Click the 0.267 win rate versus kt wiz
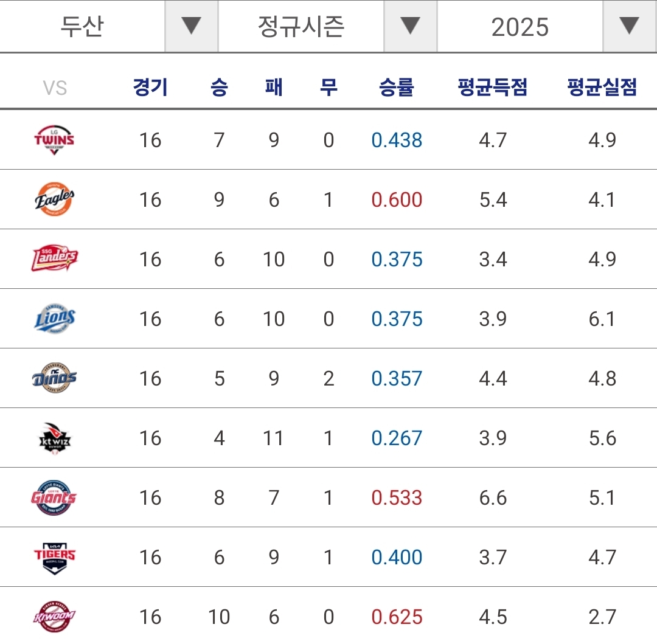This screenshot has width=657, height=644. tap(397, 438)
